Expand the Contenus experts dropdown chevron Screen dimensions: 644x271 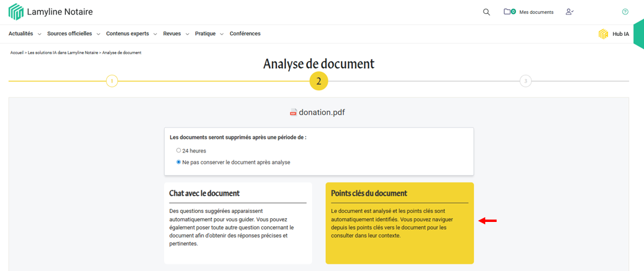pos(155,34)
